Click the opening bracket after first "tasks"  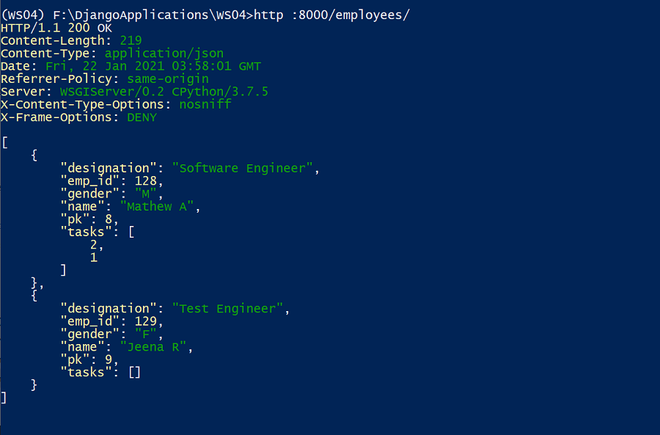pos(131,232)
